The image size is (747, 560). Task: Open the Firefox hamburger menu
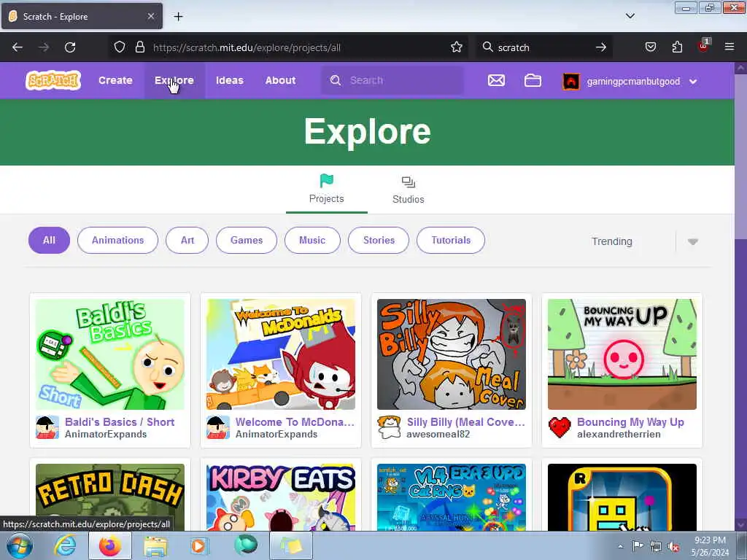click(729, 47)
